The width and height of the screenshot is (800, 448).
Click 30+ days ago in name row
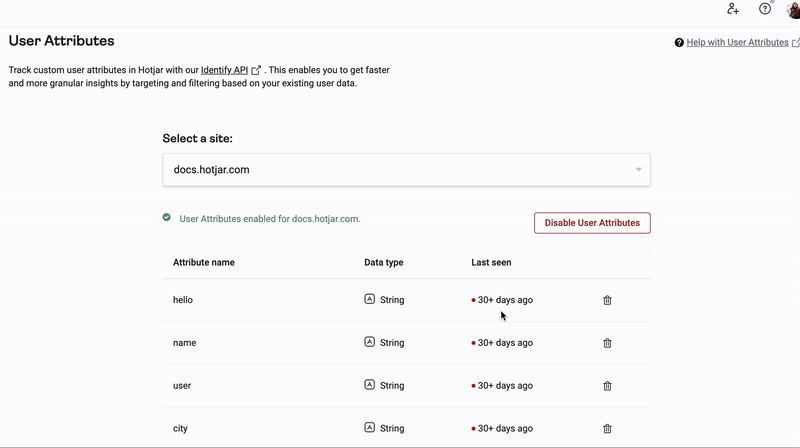pos(505,343)
